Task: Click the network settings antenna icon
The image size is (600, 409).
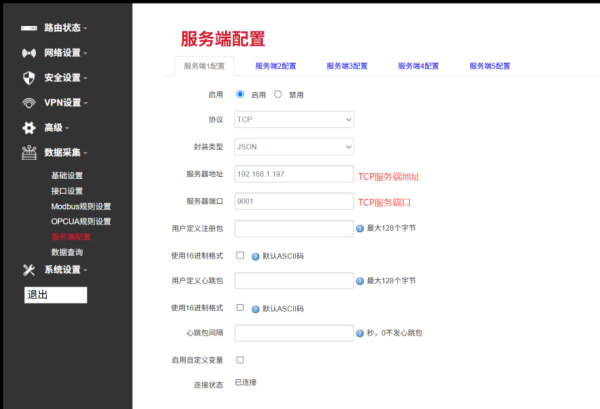Action: (x=29, y=53)
